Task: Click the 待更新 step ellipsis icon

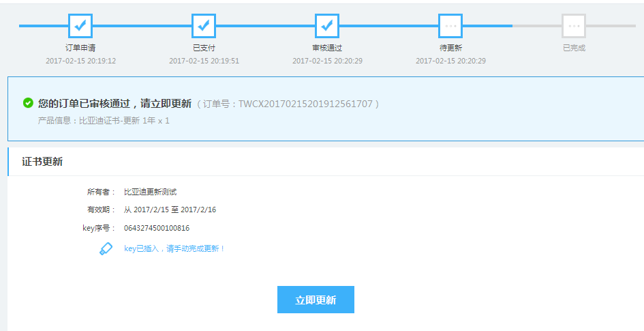Action: click(x=450, y=26)
